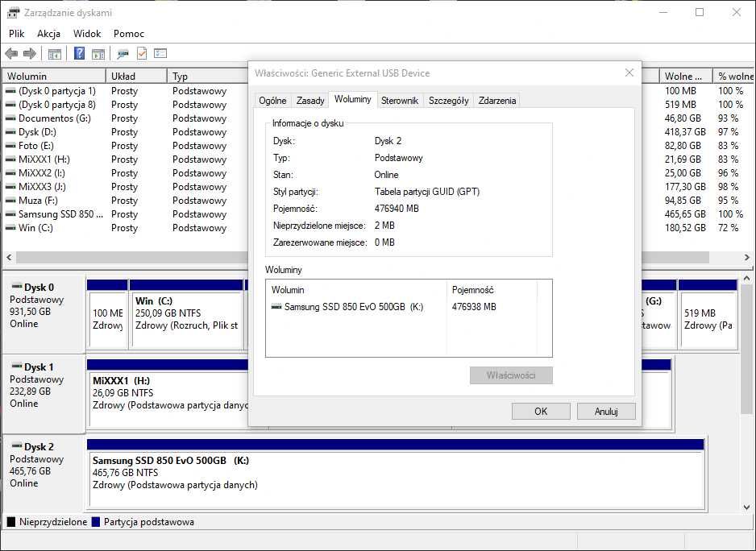The height and width of the screenshot is (551, 756).
Task: Switch to the Sterownik tab
Action: [x=400, y=100]
